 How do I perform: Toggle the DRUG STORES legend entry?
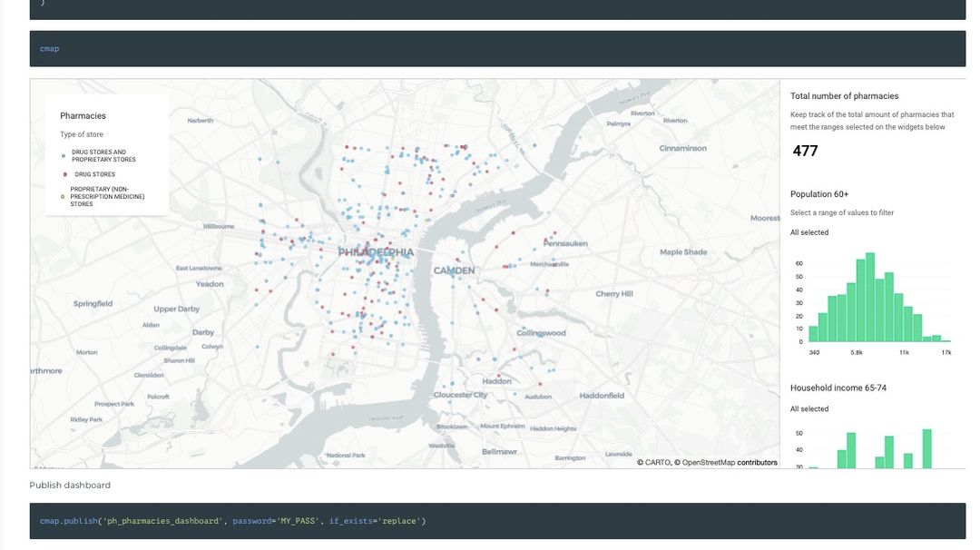[93, 174]
